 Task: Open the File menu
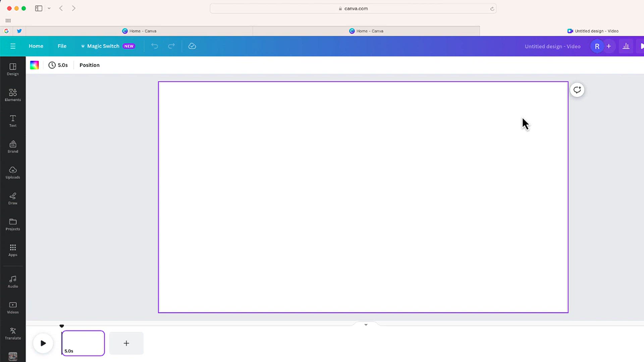click(62, 46)
